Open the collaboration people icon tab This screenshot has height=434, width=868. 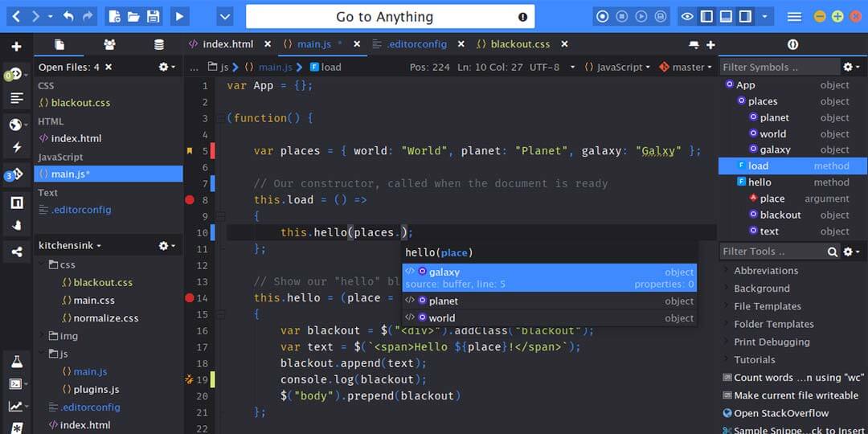109,45
